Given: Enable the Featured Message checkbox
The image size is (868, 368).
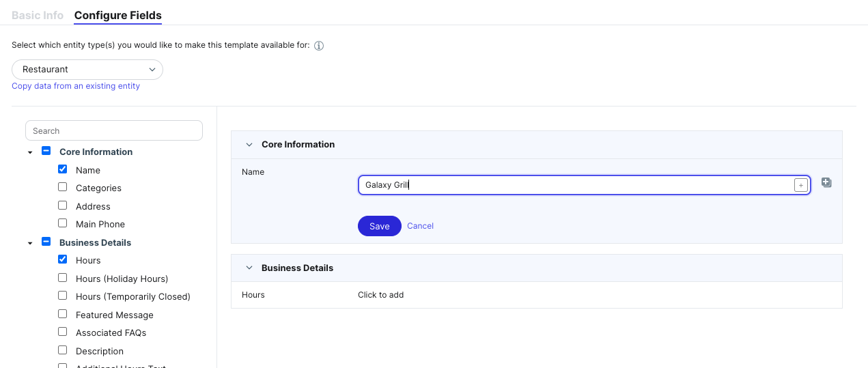Looking at the screenshot, I should pyautogui.click(x=63, y=314).
